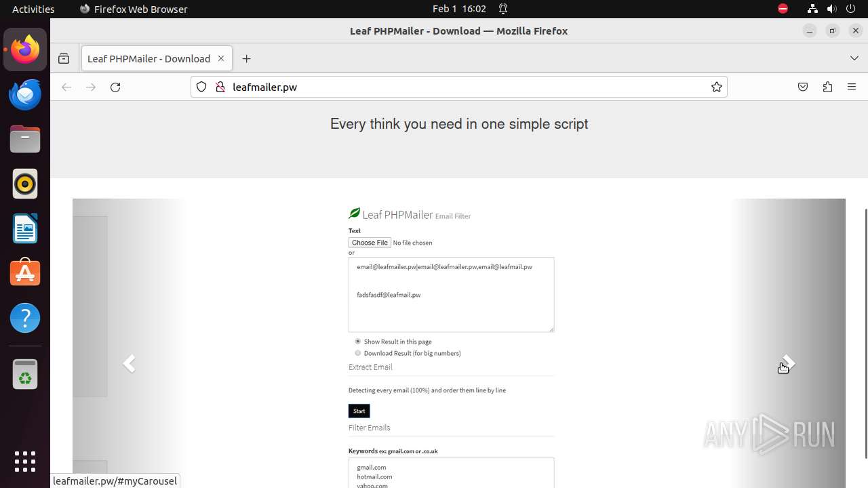Close the Leaf PHPMailer tab
This screenshot has height=488, width=868.
pyautogui.click(x=220, y=59)
